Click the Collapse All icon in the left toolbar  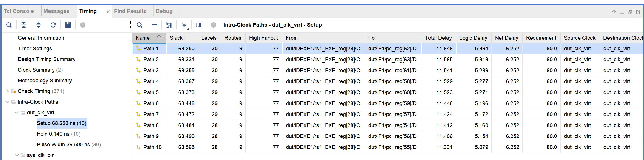[x=24, y=25]
